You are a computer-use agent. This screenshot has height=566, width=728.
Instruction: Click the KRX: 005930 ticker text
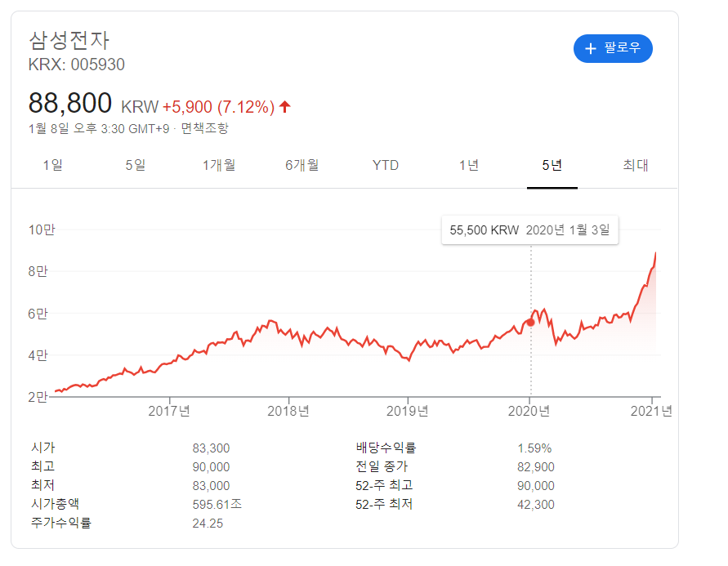77,65
